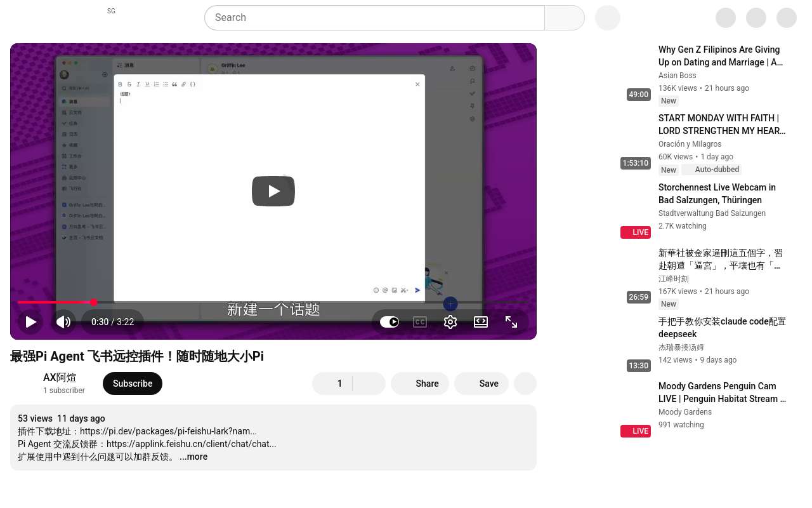Click the 江峰时刻 channel name
This screenshot has height=508, width=812.
click(673, 279)
